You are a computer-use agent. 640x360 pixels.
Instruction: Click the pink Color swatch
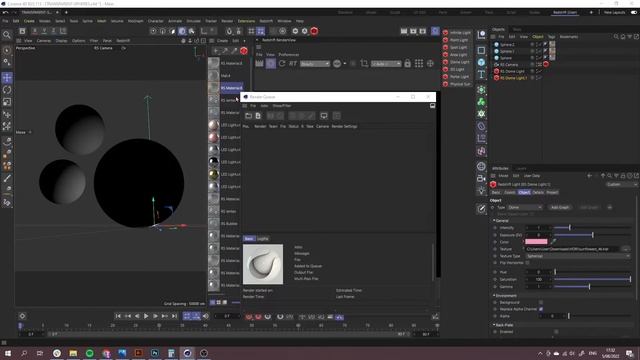tap(536, 242)
